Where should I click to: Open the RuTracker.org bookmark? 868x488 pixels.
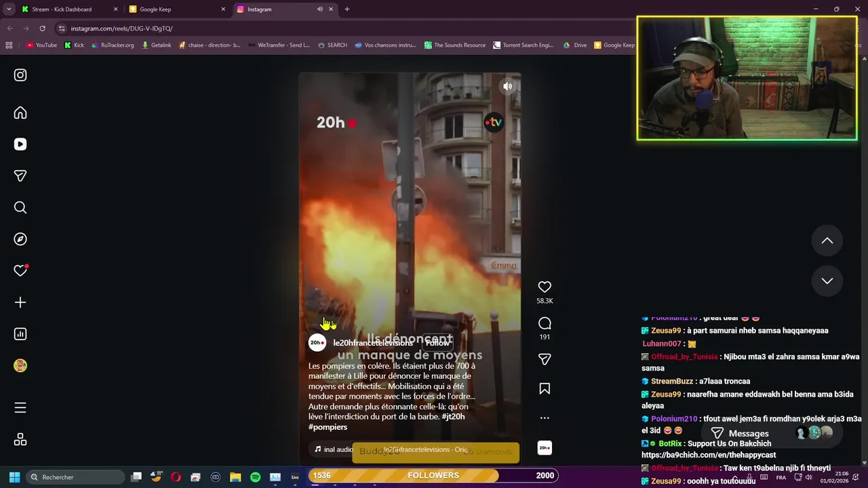[x=112, y=45]
